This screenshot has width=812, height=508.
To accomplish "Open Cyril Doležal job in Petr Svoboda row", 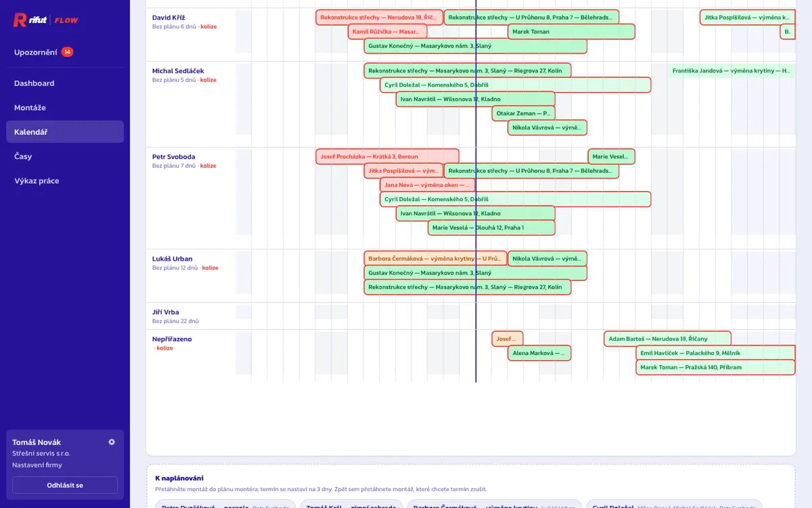I will coord(516,200).
